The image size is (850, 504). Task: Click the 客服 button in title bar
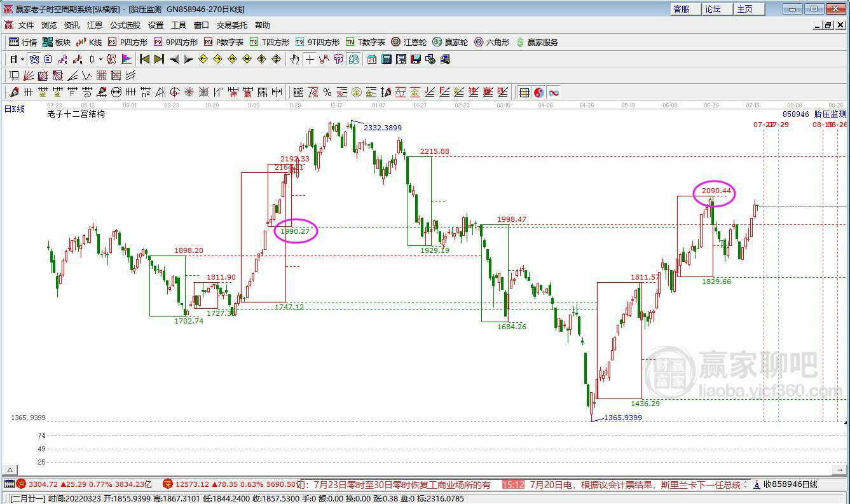[x=687, y=9]
